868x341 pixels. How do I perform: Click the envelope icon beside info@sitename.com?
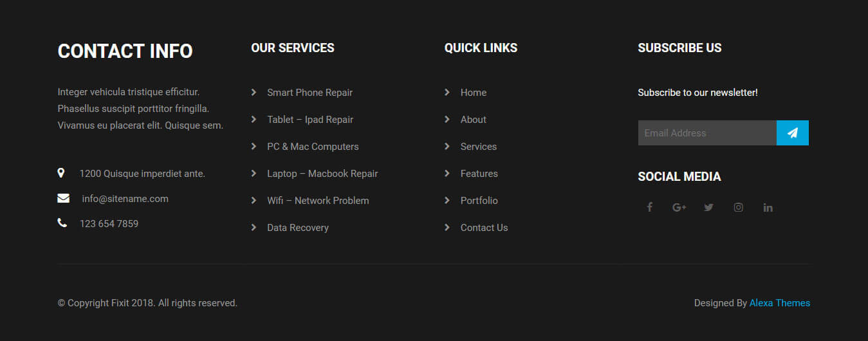click(x=63, y=198)
